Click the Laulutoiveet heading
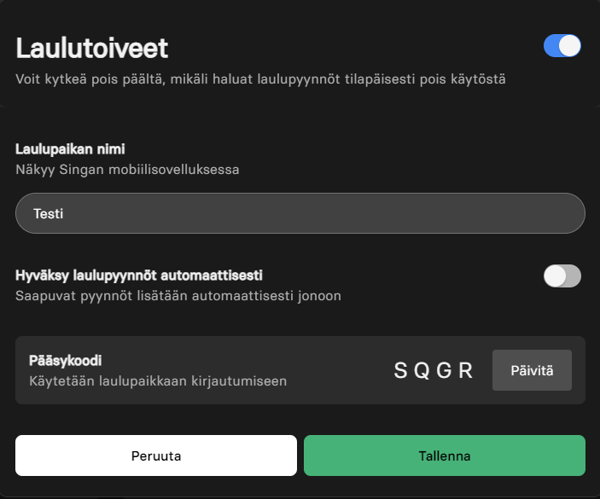The image size is (600, 499). [92, 48]
